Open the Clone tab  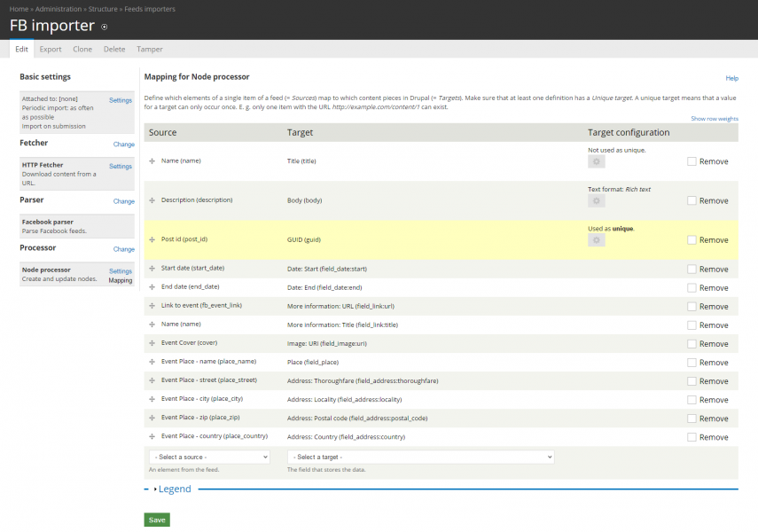[82, 49]
